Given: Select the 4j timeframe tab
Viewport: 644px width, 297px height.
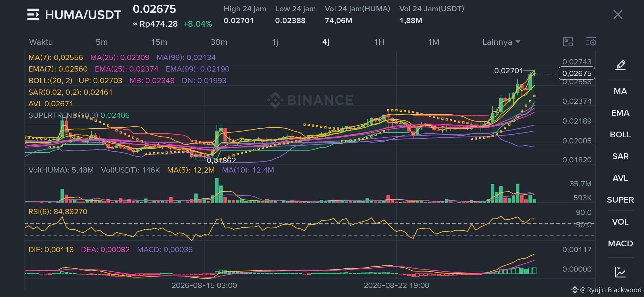Looking at the screenshot, I should pyautogui.click(x=326, y=42).
